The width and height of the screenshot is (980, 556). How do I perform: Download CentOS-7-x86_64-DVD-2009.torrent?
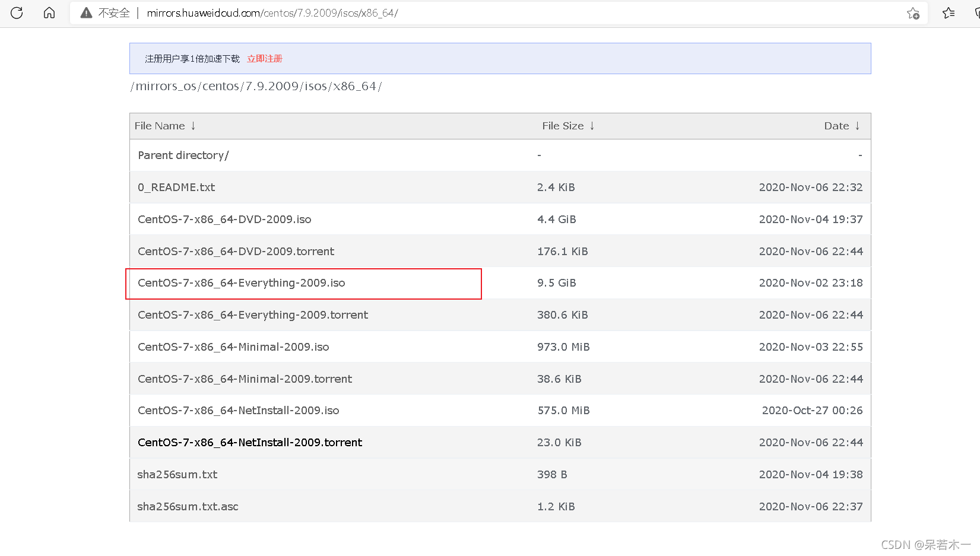pyautogui.click(x=236, y=252)
